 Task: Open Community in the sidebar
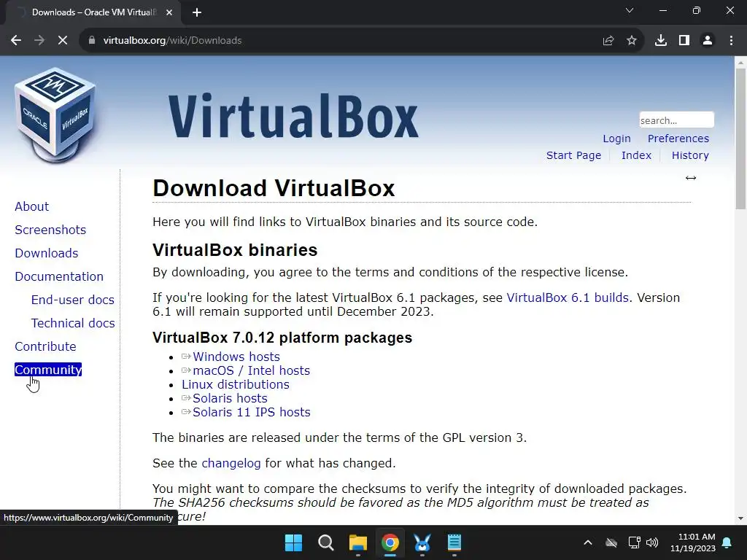tap(48, 370)
